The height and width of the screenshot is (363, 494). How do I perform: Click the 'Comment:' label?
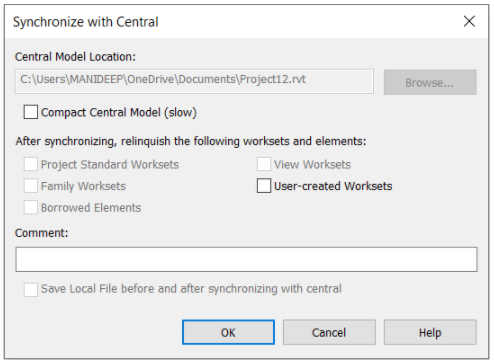pos(42,233)
